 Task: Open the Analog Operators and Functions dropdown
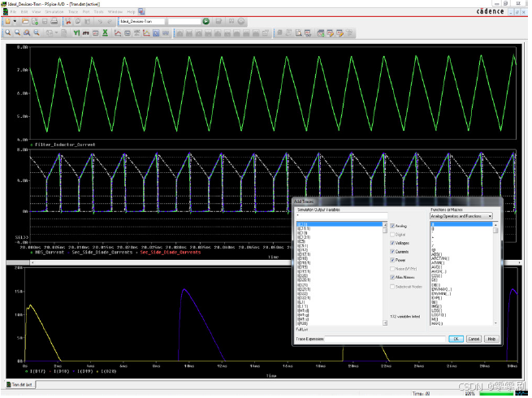(x=461, y=217)
